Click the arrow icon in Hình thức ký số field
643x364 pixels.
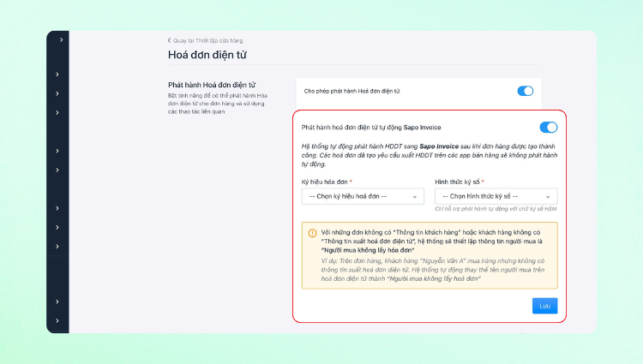pos(549,197)
